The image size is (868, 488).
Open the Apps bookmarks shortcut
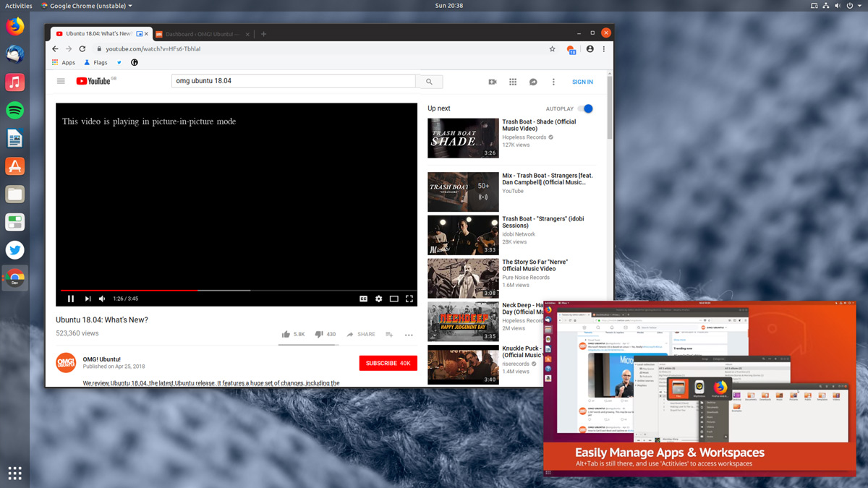(x=64, y=63)
